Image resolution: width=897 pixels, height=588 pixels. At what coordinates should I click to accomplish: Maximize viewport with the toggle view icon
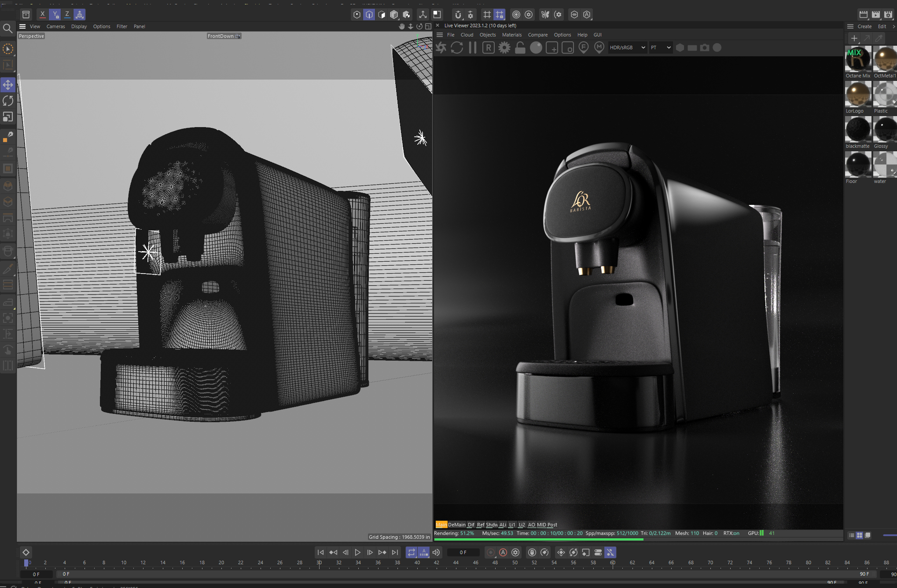(428, 26)
